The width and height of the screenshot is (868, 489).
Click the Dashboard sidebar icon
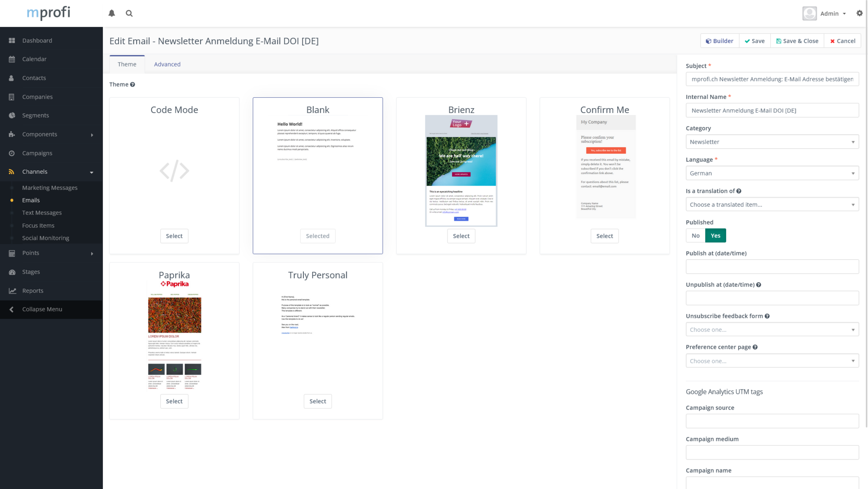12,40
